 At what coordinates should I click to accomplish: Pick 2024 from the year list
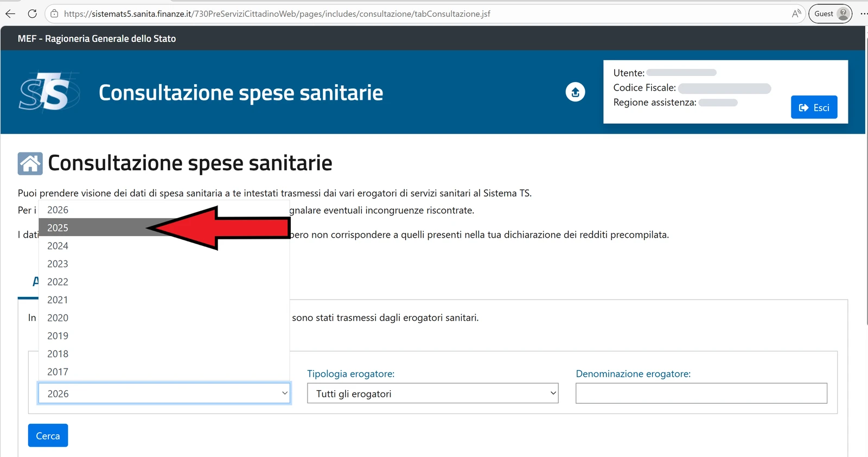(x=164, y=246)
